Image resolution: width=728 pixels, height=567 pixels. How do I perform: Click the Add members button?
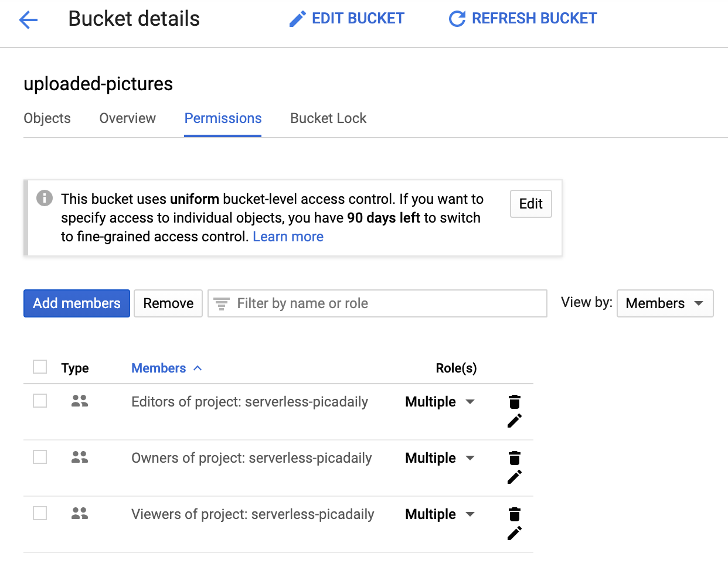[x=77, y=303]
